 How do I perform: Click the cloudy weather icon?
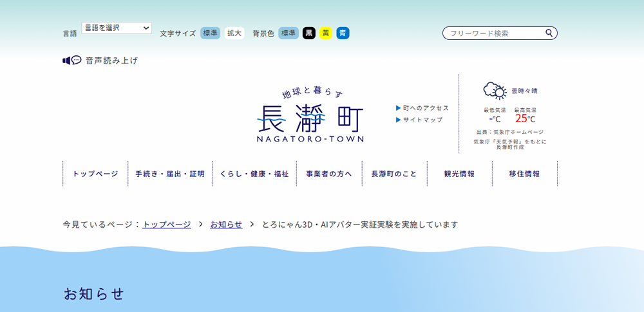495,91
